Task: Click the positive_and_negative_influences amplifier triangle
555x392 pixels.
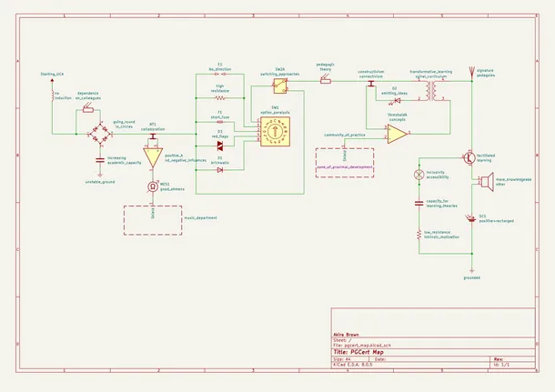Action: coord(153,155)
